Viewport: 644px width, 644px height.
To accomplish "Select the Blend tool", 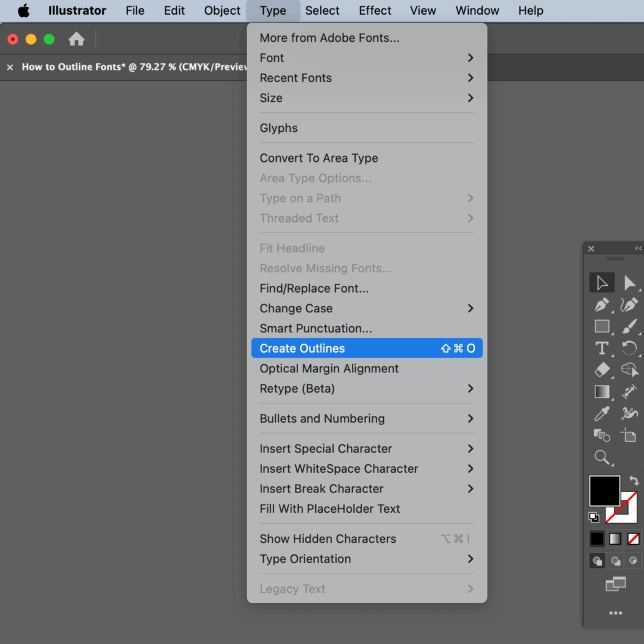I will click(602, 435).
